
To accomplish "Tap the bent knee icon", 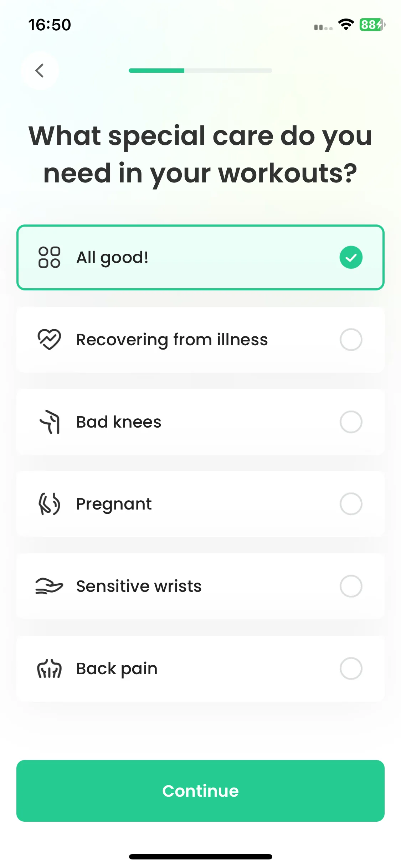I will (x=50, y=422).
